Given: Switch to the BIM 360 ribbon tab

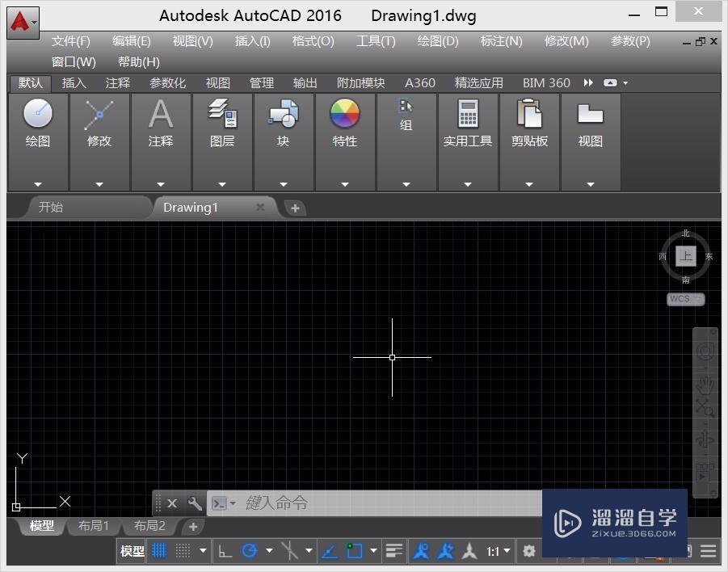Looking at the screenshot, I should [x=546, y=83].
